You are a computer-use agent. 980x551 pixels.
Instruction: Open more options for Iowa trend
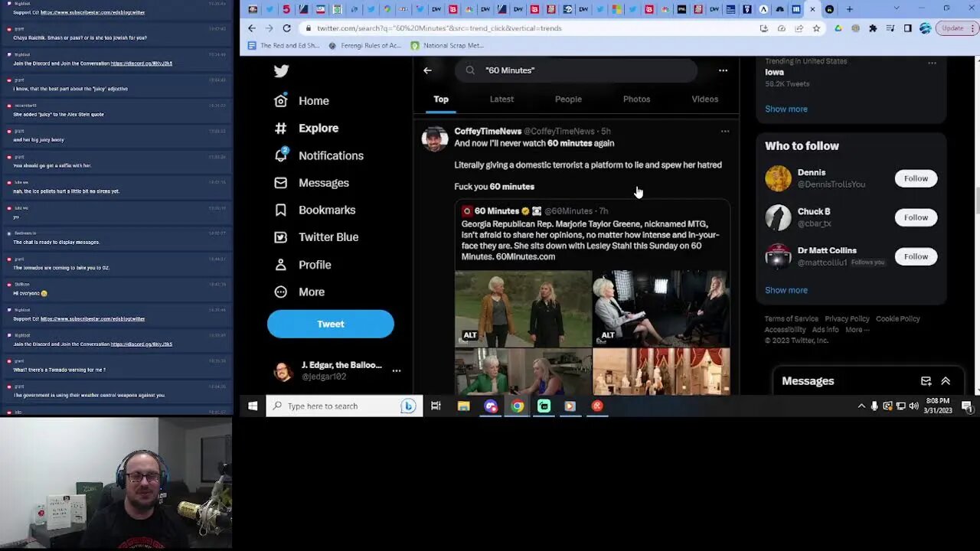click(x=932, y=64)
